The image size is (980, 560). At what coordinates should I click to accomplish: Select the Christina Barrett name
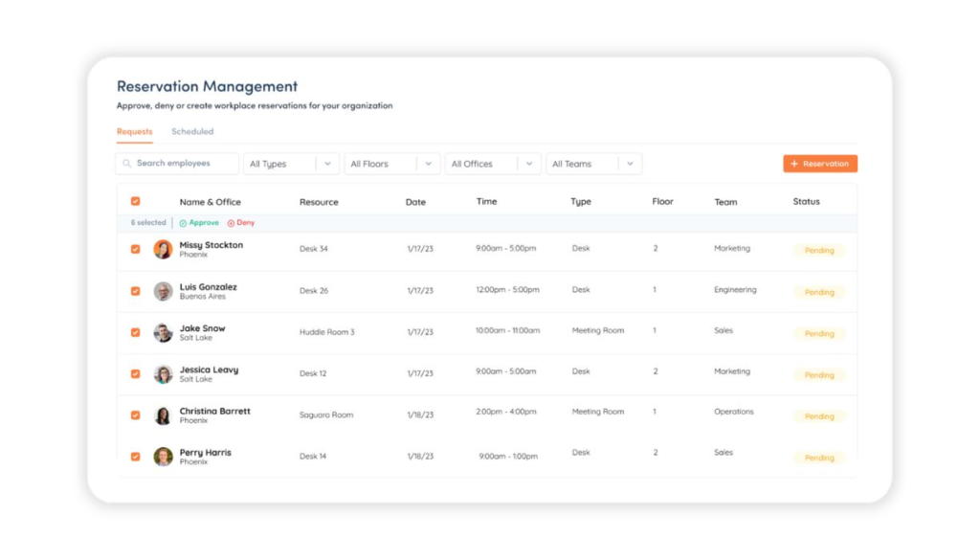pos(215,412)
